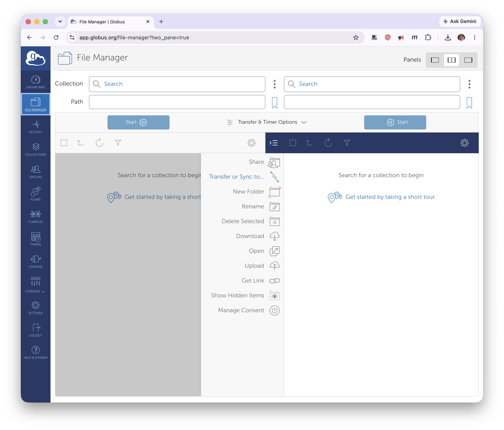
Task: Toggle select-all checkbox in right pane
Action: click(293, 143)
